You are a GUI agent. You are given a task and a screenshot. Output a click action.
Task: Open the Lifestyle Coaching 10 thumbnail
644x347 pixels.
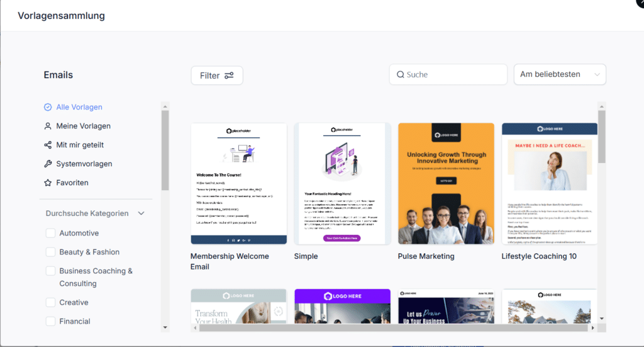pos(550,183)
